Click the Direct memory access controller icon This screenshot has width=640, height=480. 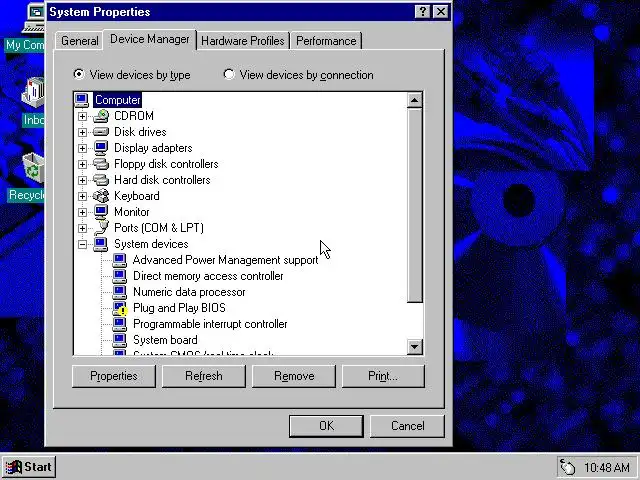click(x=120, y=276)
